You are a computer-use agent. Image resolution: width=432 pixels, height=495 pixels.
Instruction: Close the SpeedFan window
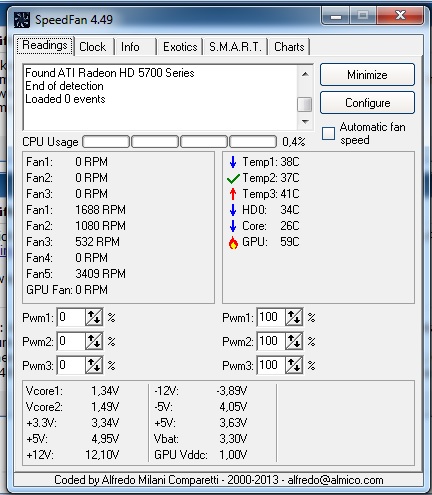tap(400, 15)
